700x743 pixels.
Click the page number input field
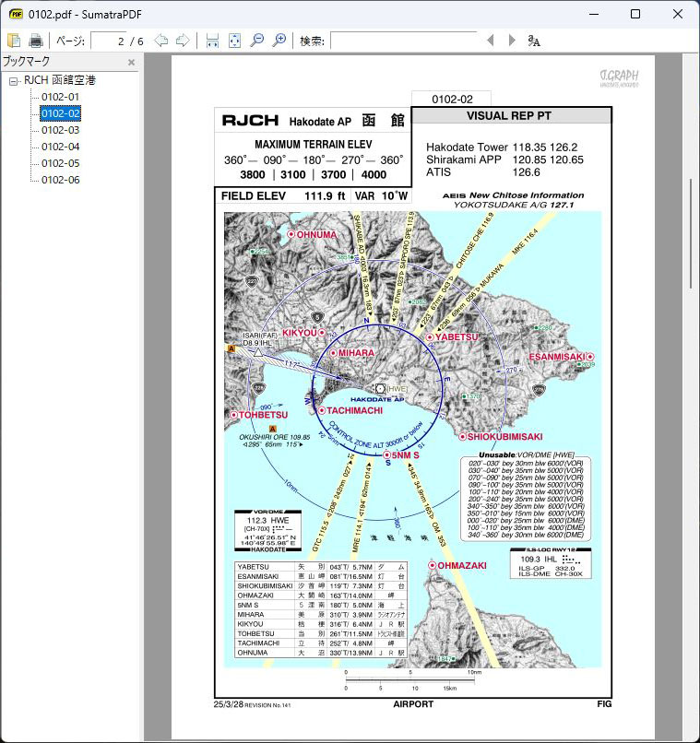tap(109, 41)
